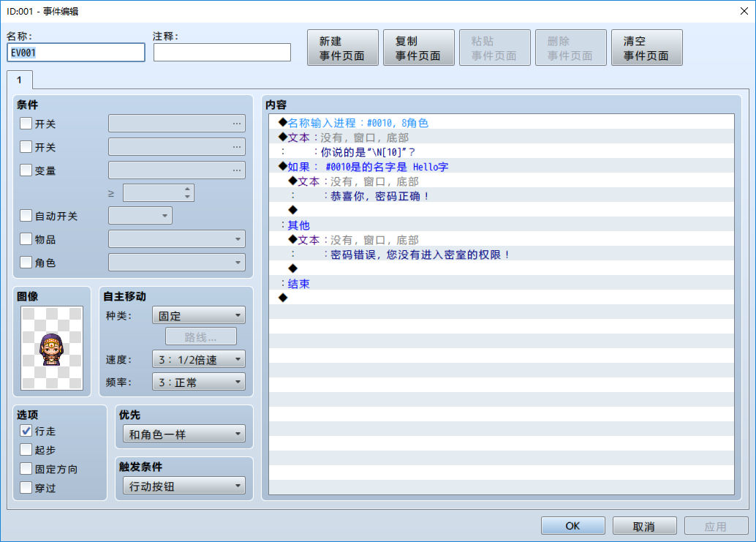Expand the 优先 dropdown showing 和角色一样
Viewport: 756px width, 542px height.
tap(184, 434)
